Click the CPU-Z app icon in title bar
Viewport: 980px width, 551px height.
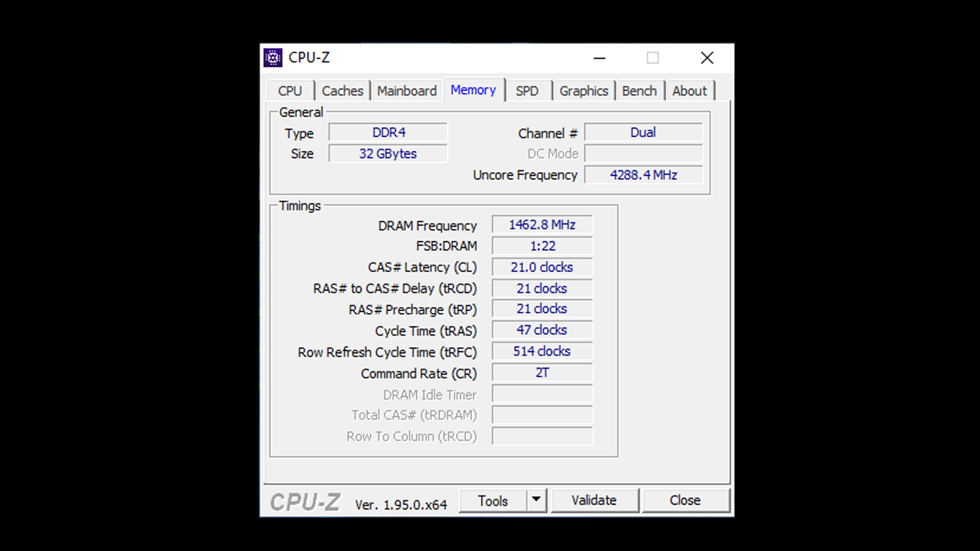(x=273, y=58)
